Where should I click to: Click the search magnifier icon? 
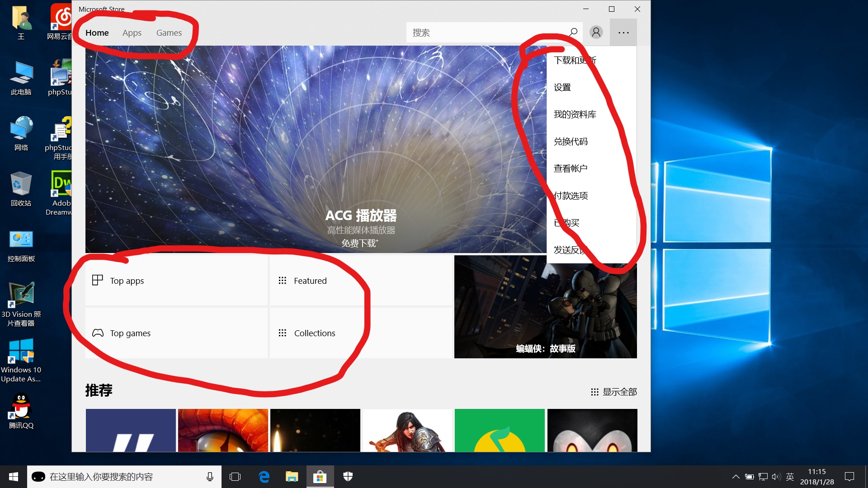(573, 32)
